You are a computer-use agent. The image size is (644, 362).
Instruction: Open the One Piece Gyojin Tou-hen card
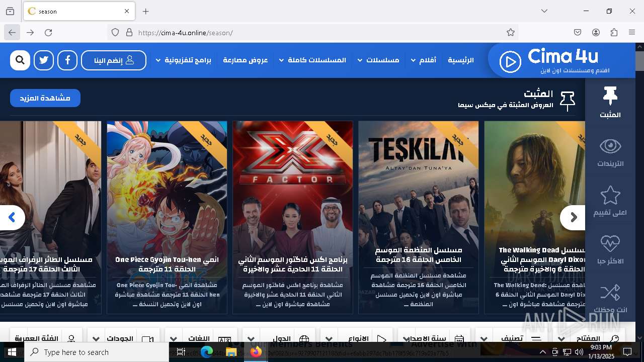point(167,217)
